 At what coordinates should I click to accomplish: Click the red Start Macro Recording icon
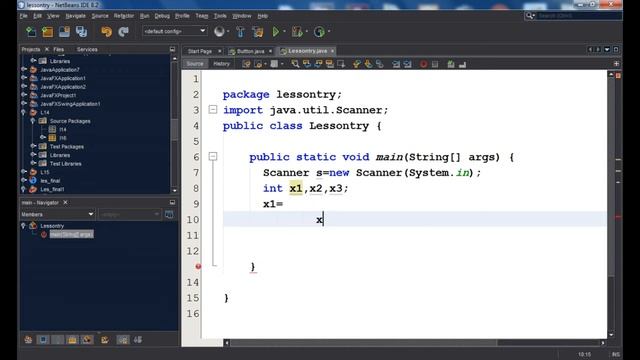click(423, 64)
